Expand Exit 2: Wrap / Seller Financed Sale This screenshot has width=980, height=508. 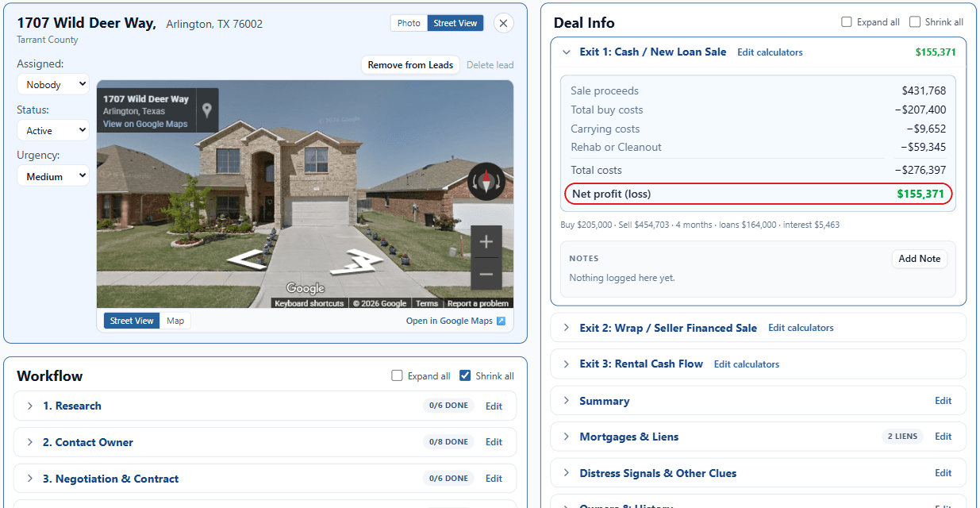pyautogui.click(x=566, y=328)
